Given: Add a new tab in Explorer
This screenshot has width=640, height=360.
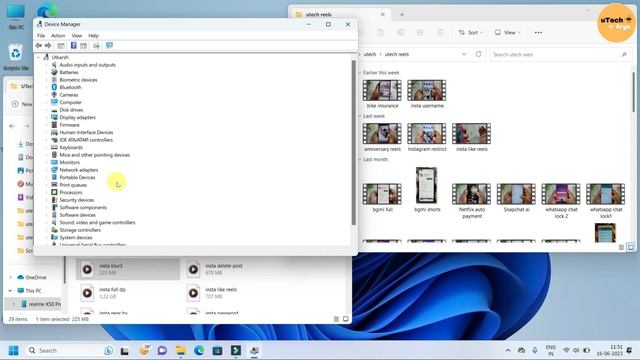Looking at the screenshot, I should (x=402, y=14).
